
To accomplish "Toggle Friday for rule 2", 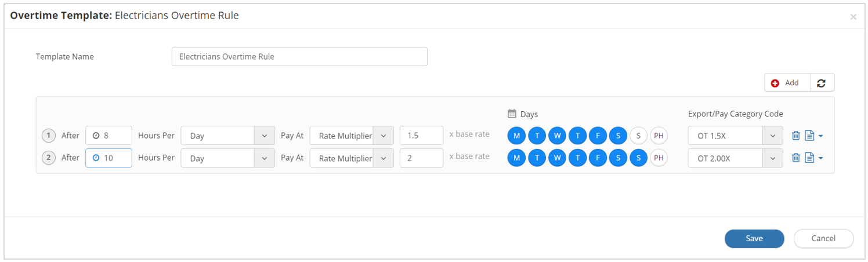I will coord(598,158).
